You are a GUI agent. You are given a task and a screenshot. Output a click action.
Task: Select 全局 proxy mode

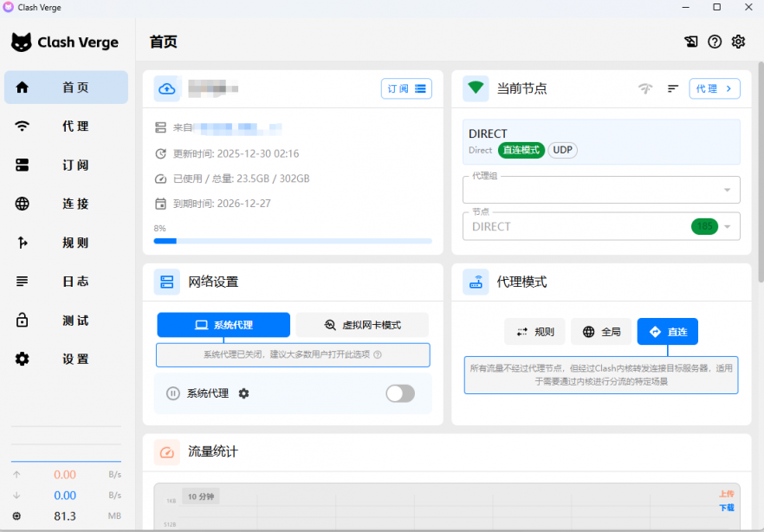coord(601,331)
